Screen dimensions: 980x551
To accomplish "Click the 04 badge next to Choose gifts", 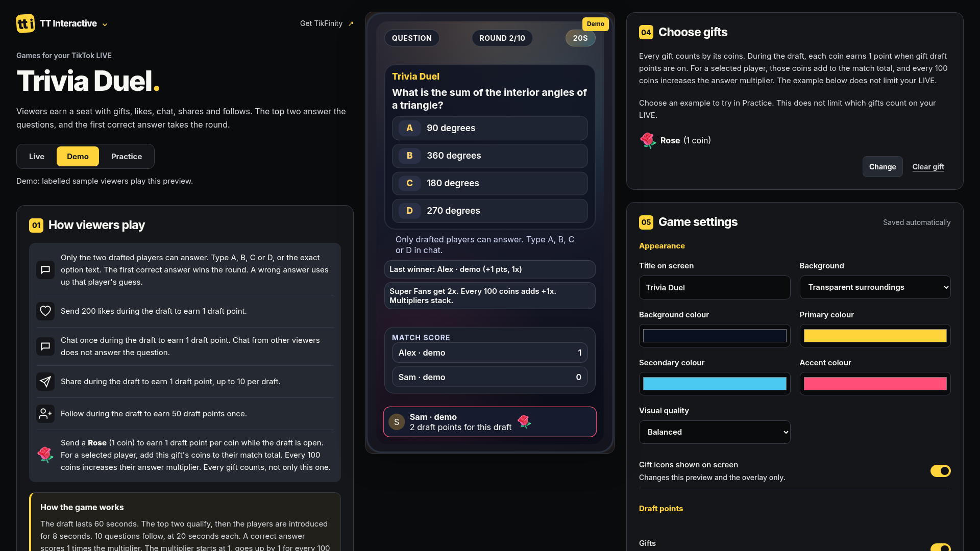I will point(646,32).
